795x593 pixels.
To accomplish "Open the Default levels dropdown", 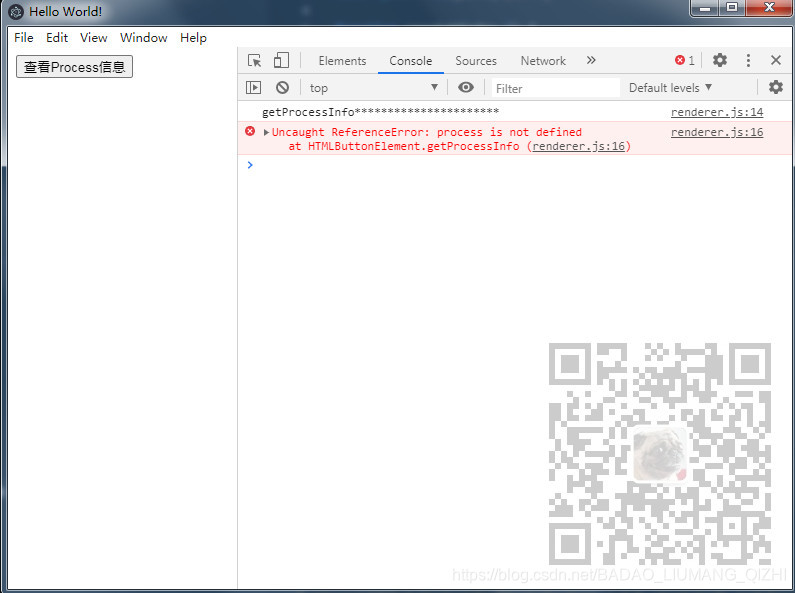I will point(670,88).
